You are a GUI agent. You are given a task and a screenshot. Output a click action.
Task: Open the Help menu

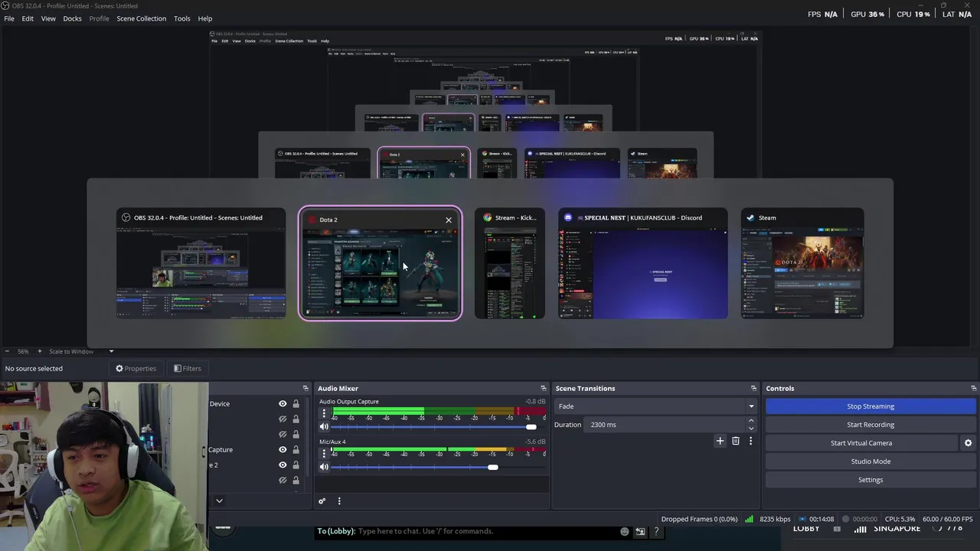(x=205, y=18)
